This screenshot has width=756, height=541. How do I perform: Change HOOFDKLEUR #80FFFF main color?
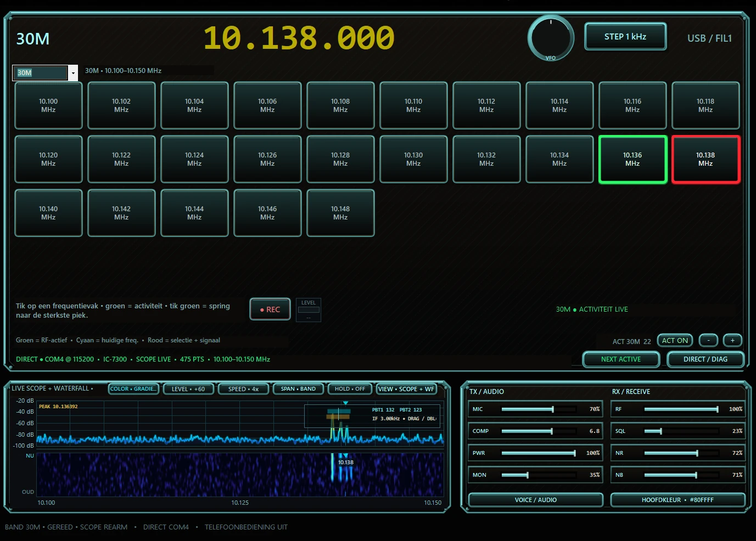pos(677,500)
